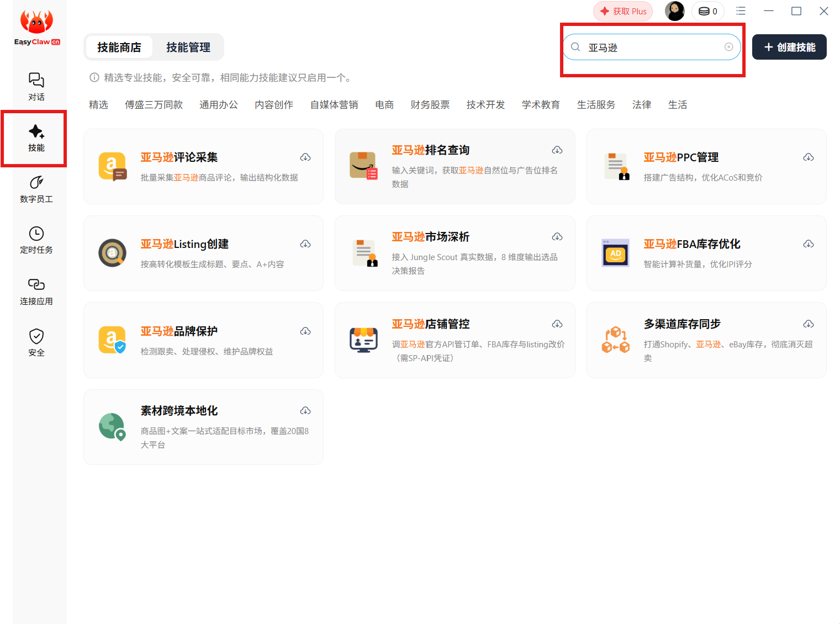Select the 自媒体营销 category
Screen dimensions: 840x624
[x=334, y=105]
